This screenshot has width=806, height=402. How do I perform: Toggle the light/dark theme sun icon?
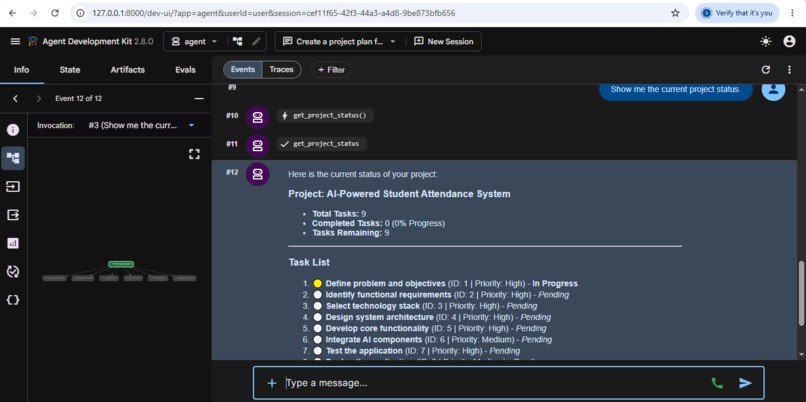coord(765,42)
